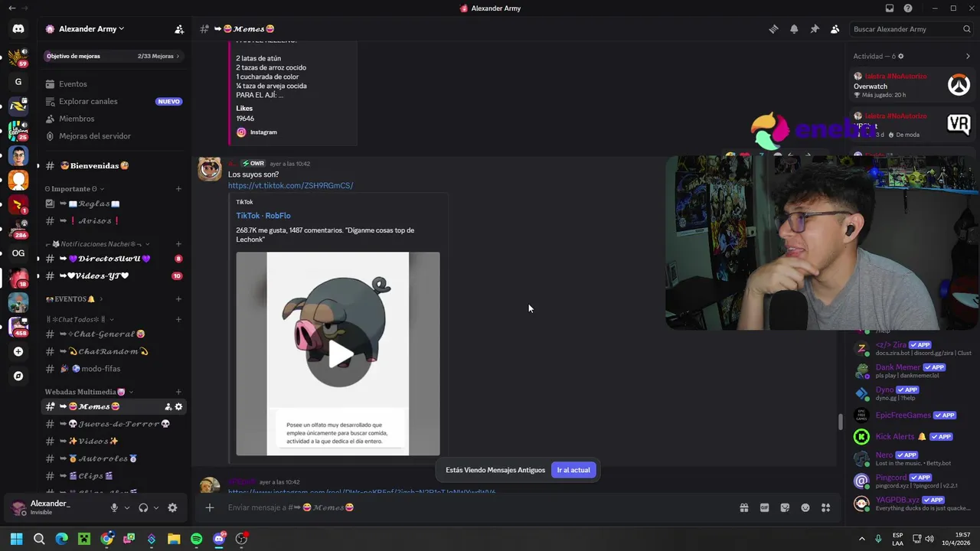
Task: Open modo-fifas channel
Action: 114,369
